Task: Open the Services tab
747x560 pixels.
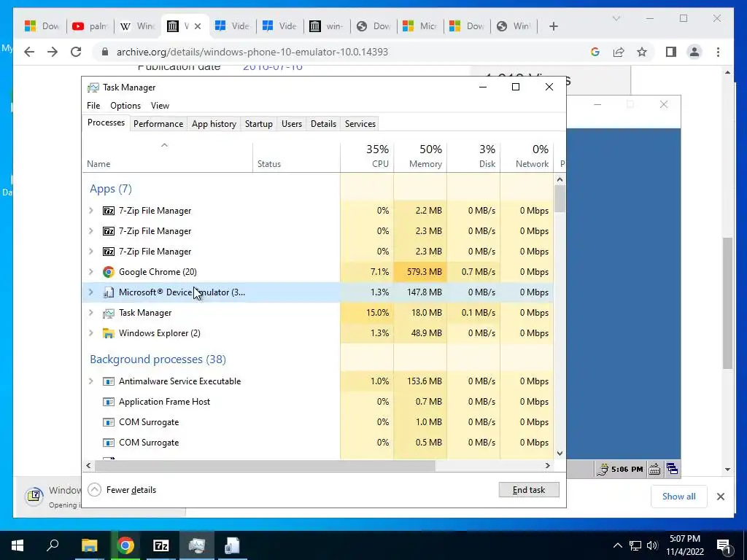Action: click(360, 124)
